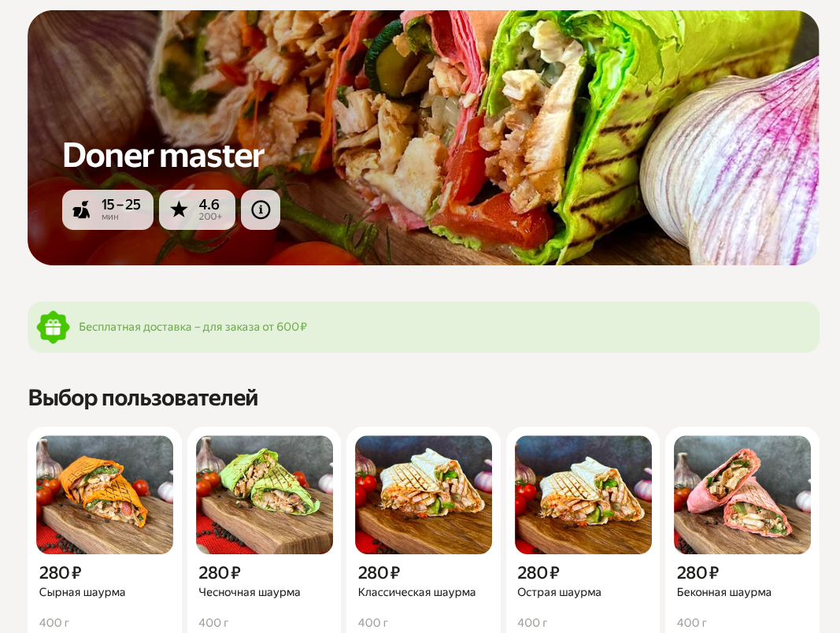Viewport: 840px width, 633px height.
Task: Click the info circle icon
Action: tap(261, 210)
